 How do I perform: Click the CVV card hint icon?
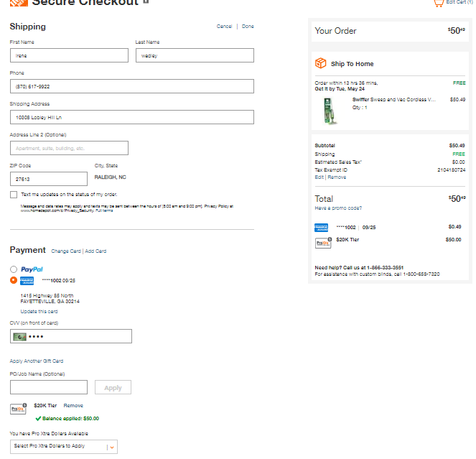(x=19, y=337)
